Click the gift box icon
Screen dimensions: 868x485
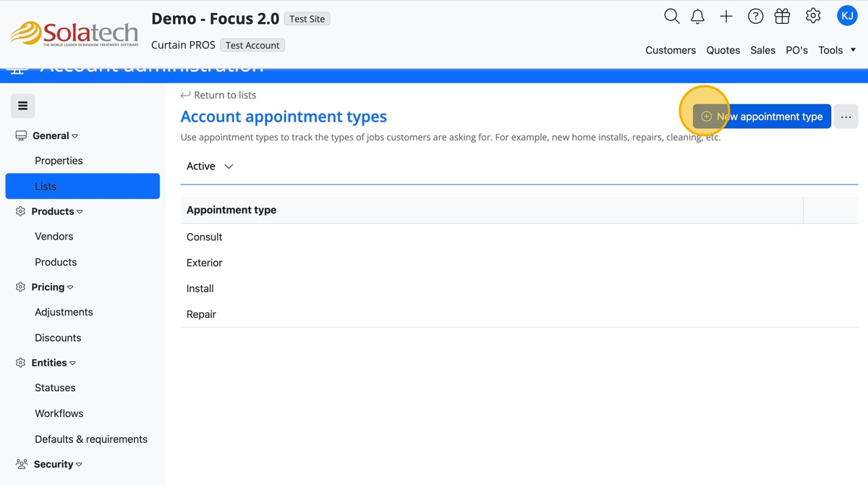[782, 17]
